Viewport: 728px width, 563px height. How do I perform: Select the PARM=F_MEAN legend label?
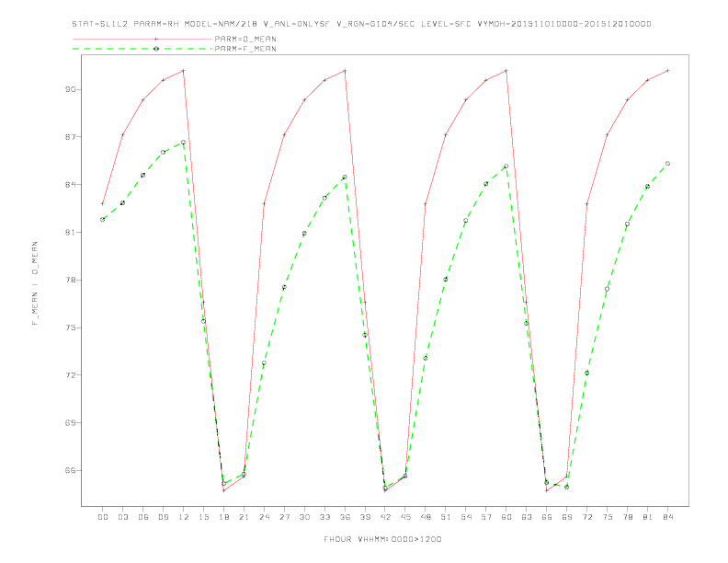(245, 49)
